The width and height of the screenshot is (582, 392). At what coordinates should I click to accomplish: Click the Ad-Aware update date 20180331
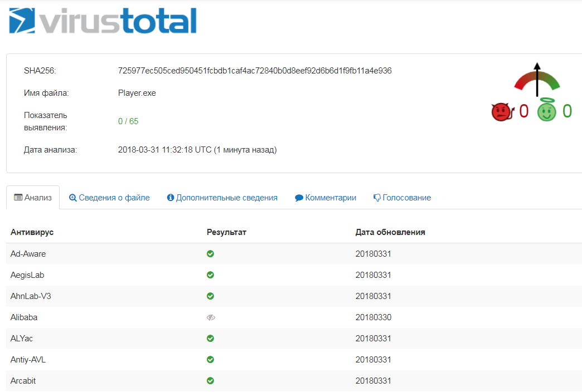374,254
